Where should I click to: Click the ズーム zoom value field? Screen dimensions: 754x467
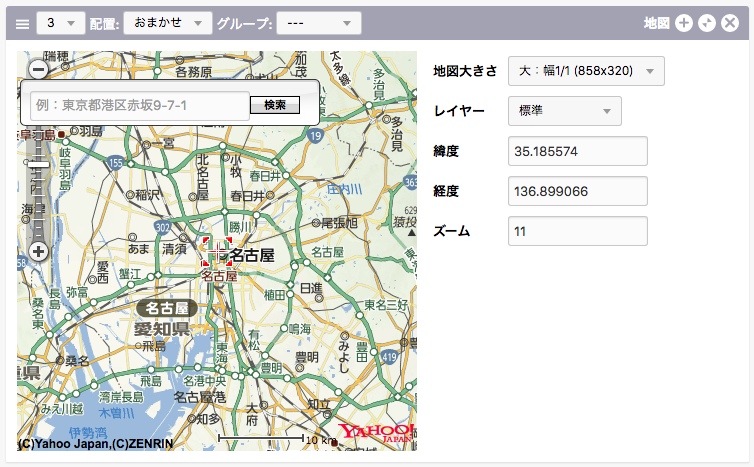tap(578, 231)
